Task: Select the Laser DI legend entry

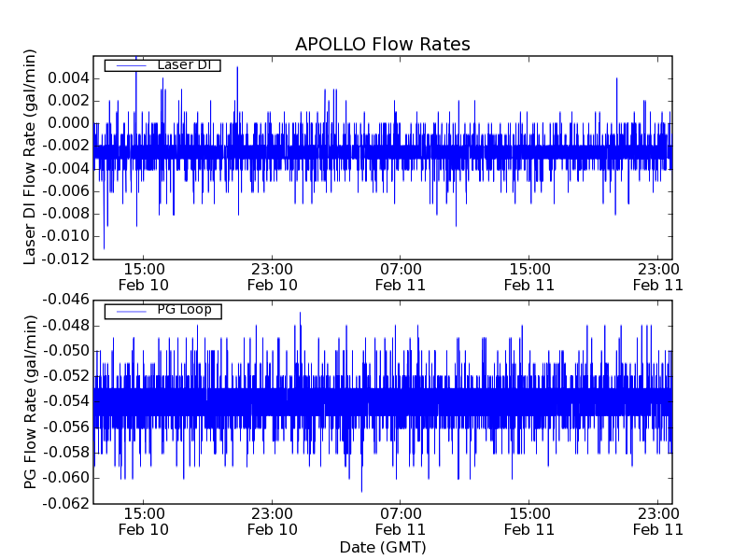Action: [184, 65]
